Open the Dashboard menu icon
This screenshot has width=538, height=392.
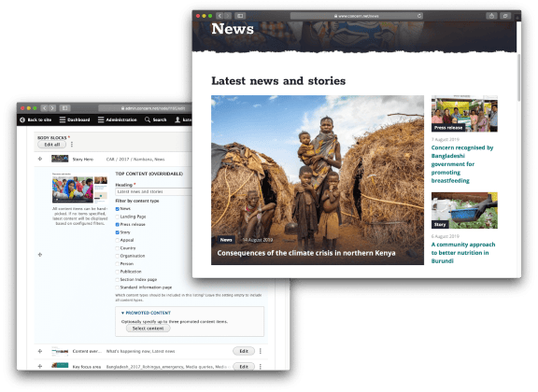(62, 119)
